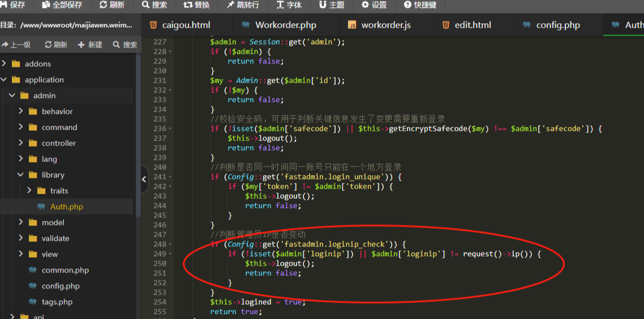Select the admin folder icon
644x319 pixels.
[25, 95]
